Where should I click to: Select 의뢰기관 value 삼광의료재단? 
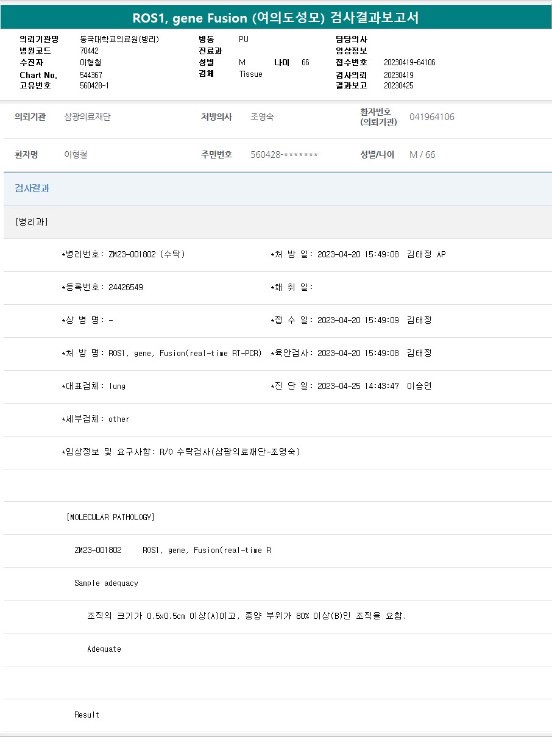[88, 117]
